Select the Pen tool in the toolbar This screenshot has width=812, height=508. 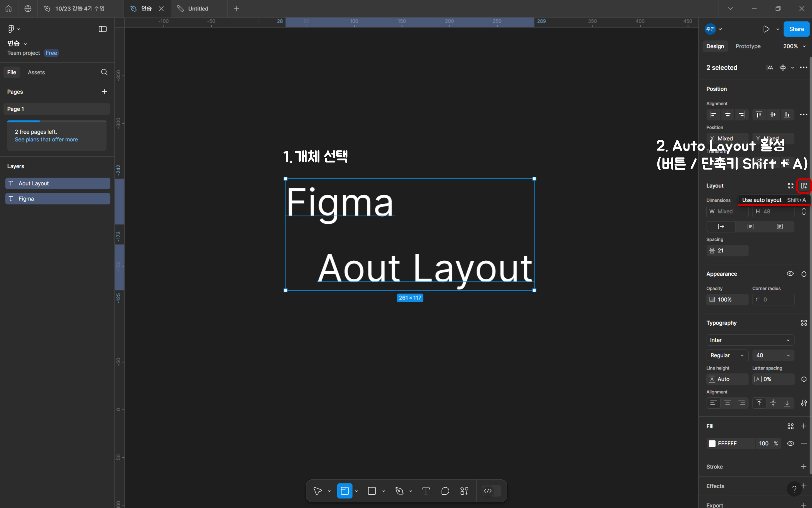pos(399,491)
